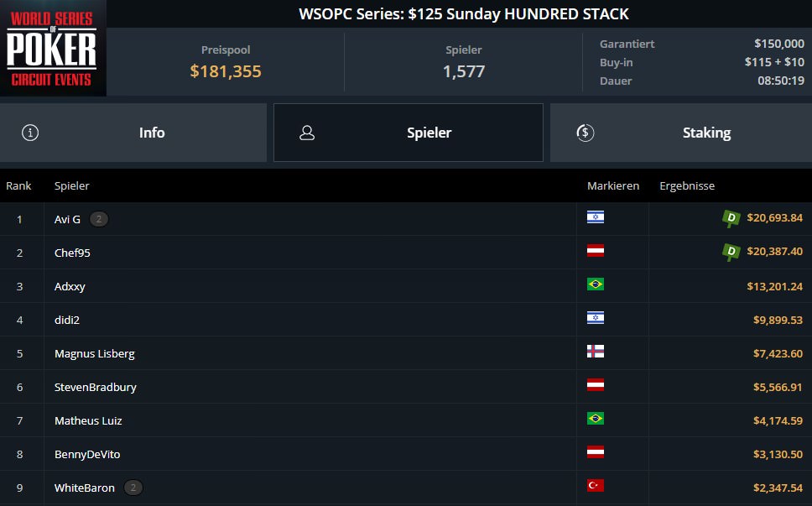Click the Austria flag in Chef95's row
Image resolution: width=812 pixels, height=506 pixels.
tap(596, 251)
